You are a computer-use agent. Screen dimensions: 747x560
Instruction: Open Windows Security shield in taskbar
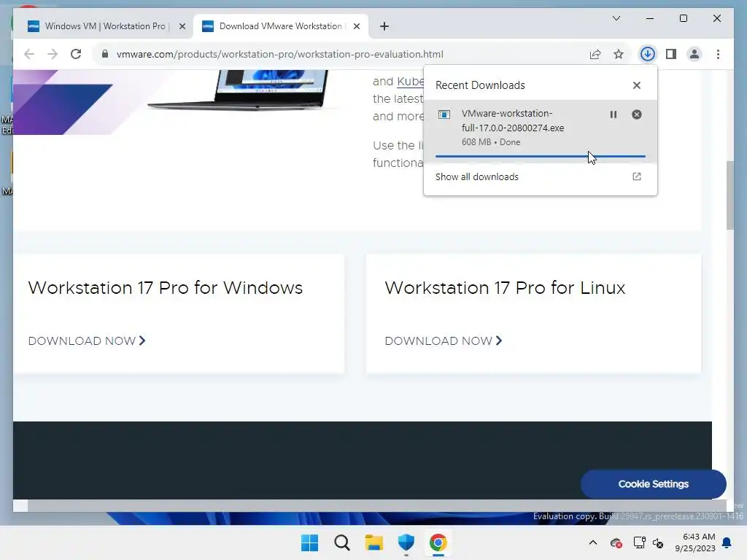coord(406,542)
